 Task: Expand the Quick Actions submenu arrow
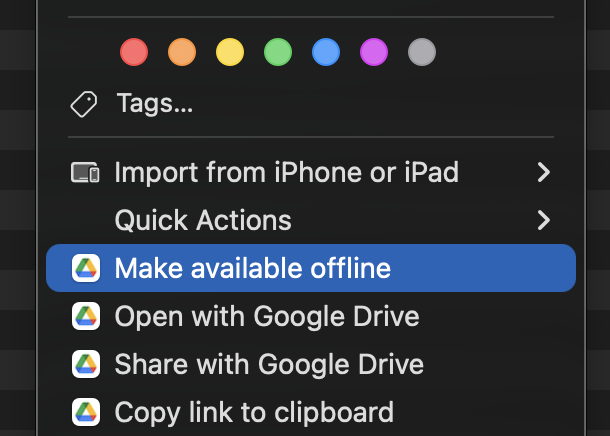click(543, 220)
